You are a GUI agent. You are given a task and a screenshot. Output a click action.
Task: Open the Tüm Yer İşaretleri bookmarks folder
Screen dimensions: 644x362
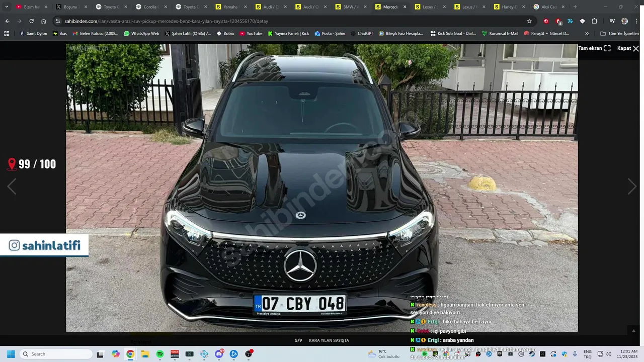[x=619, y=33]
